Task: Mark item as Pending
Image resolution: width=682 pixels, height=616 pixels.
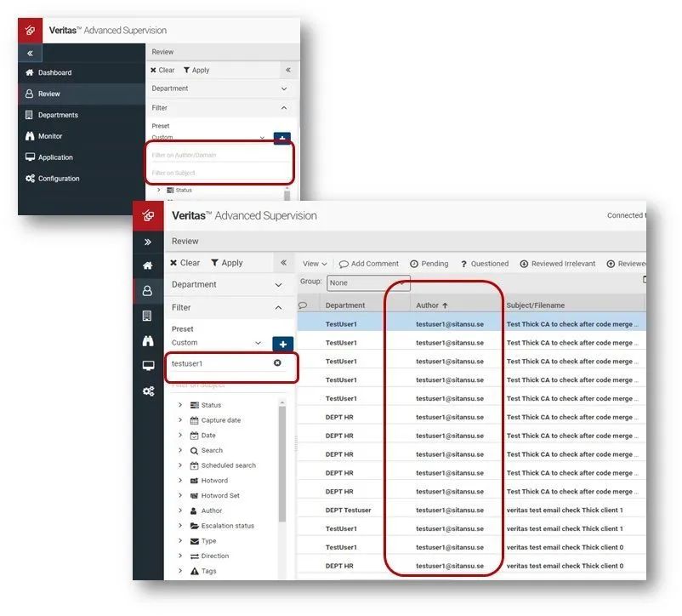Action: (x=429, y=264)
